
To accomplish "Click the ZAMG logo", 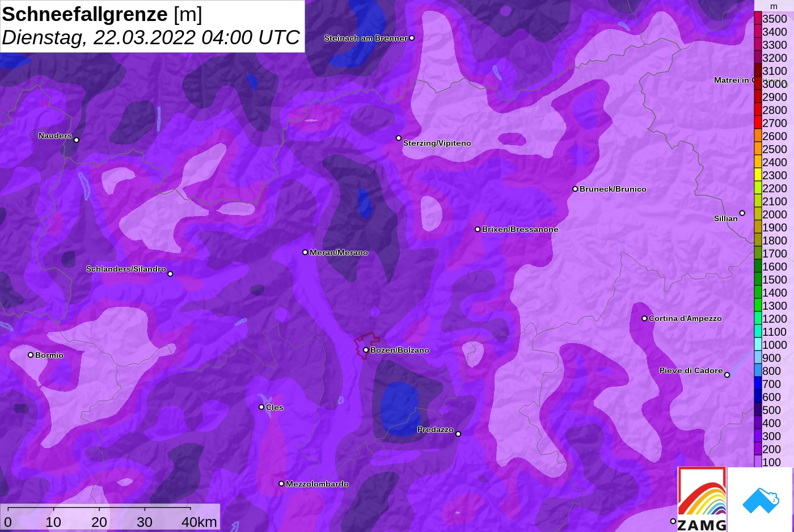I will tap(702, 499).
